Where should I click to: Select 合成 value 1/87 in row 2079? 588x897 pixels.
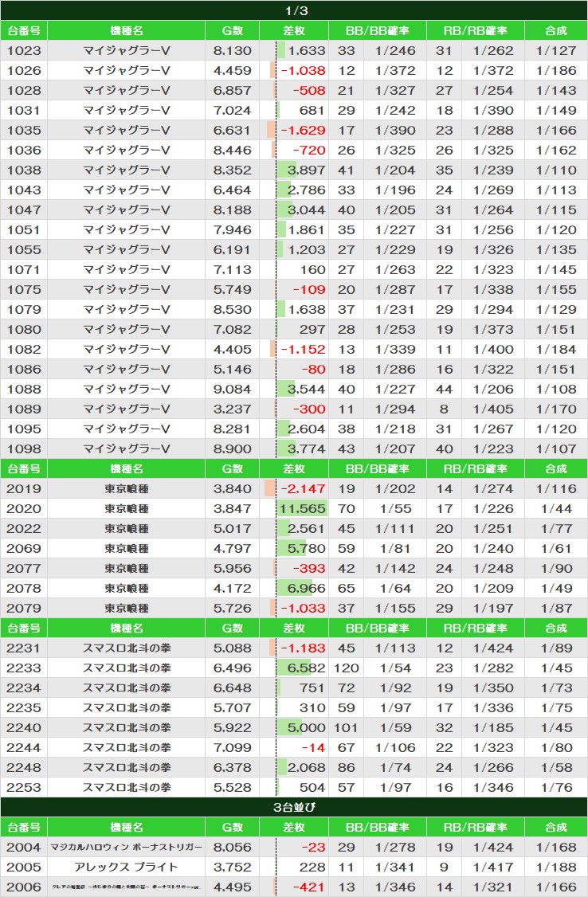556,609
